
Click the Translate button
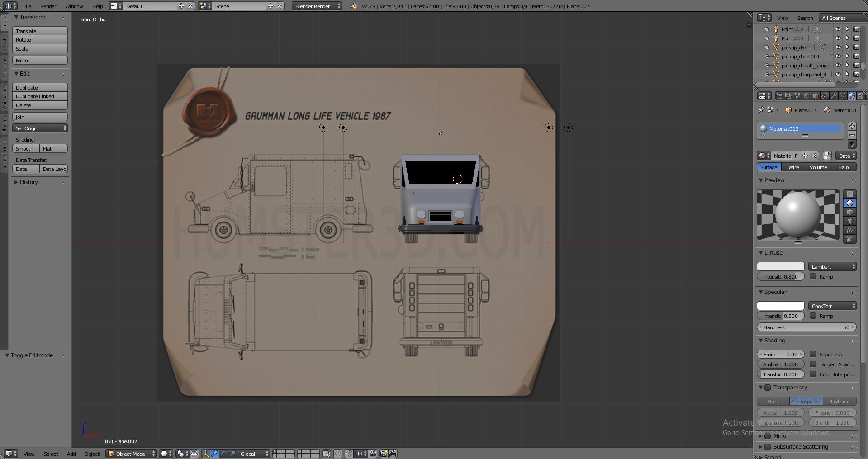(x=40, y=31)
